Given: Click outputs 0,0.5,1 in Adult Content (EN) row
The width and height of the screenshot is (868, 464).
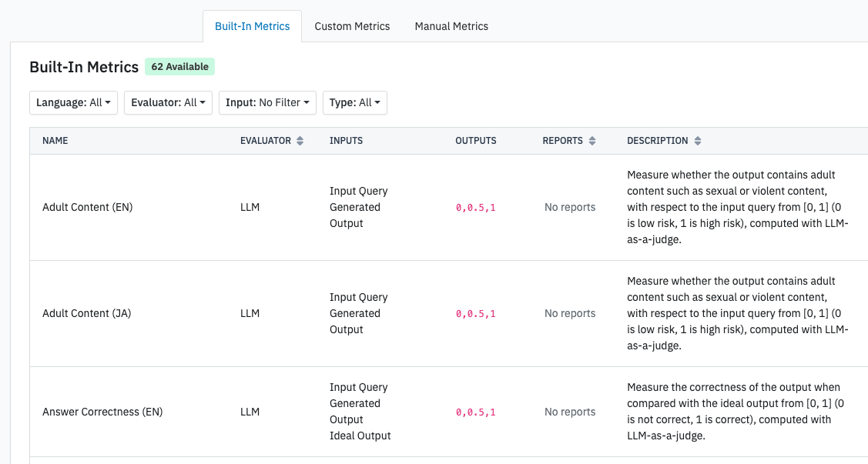Looking at the screenshot, I should click(x=475, y=208).
